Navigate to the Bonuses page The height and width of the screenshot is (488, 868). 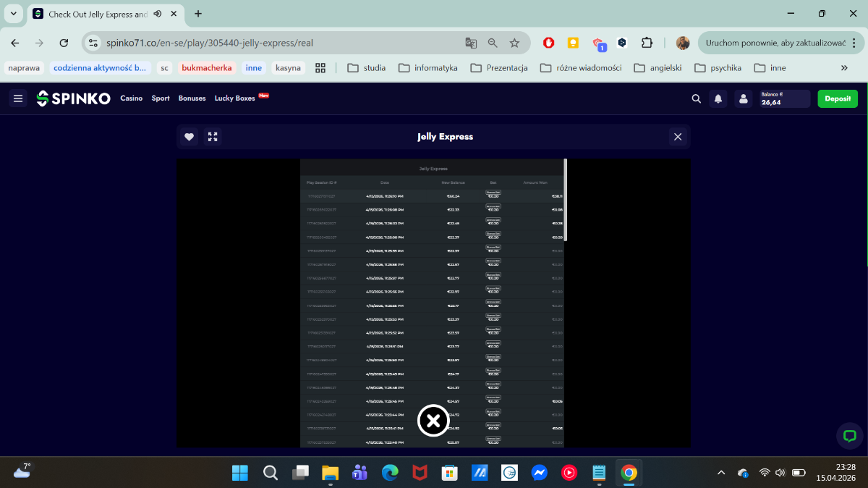[x=192, y=98]
